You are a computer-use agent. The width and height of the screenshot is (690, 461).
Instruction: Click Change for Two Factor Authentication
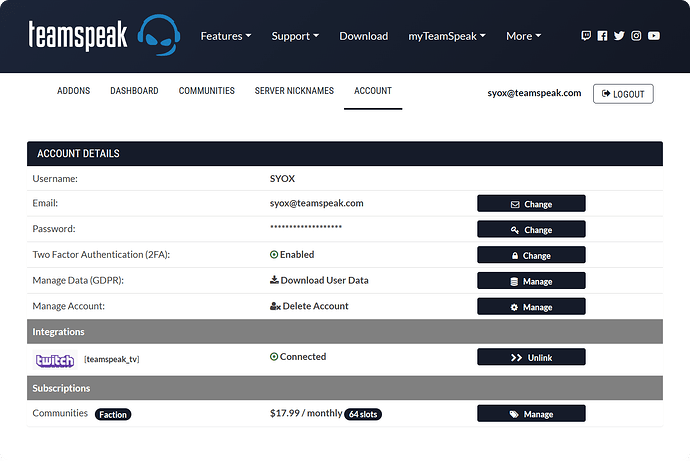click(531, 256)
